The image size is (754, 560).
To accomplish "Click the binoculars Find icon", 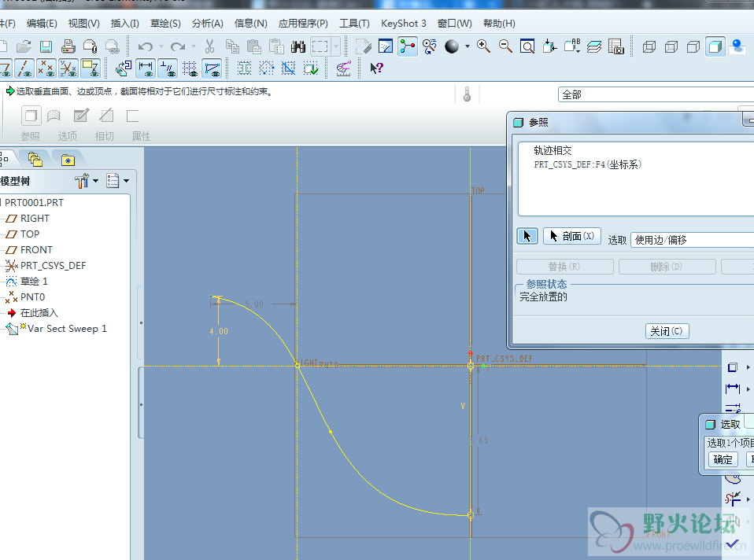I will coord(298,46).
